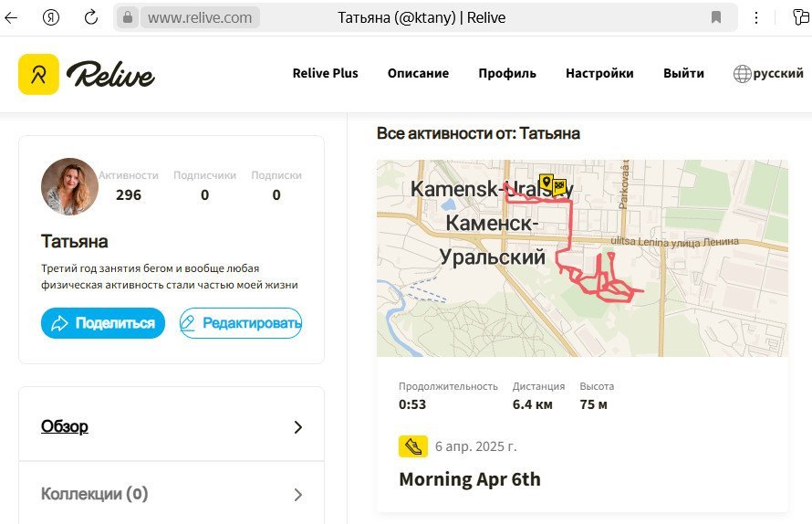Click the distance value 6.4 км
The image size is (812, 524).
point(532,404)
